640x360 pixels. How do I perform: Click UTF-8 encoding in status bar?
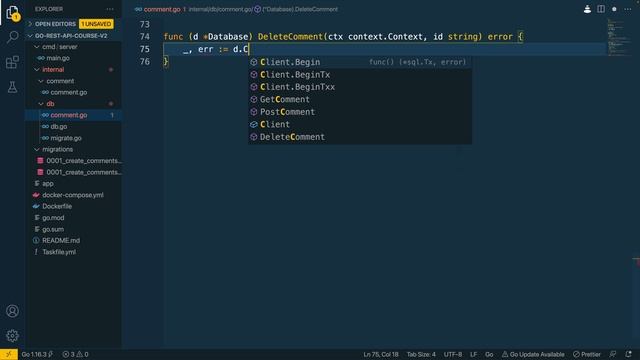(453, 354)
